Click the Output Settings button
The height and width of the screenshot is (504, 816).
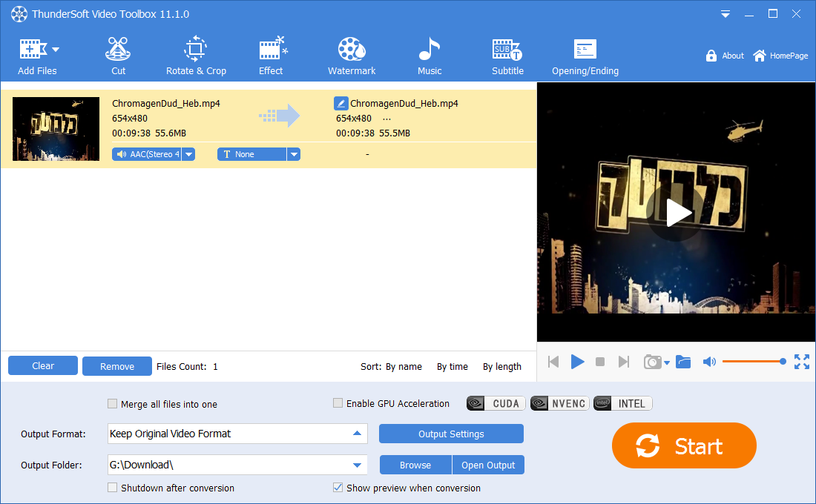pyautogui.click(x=451, y=434)
